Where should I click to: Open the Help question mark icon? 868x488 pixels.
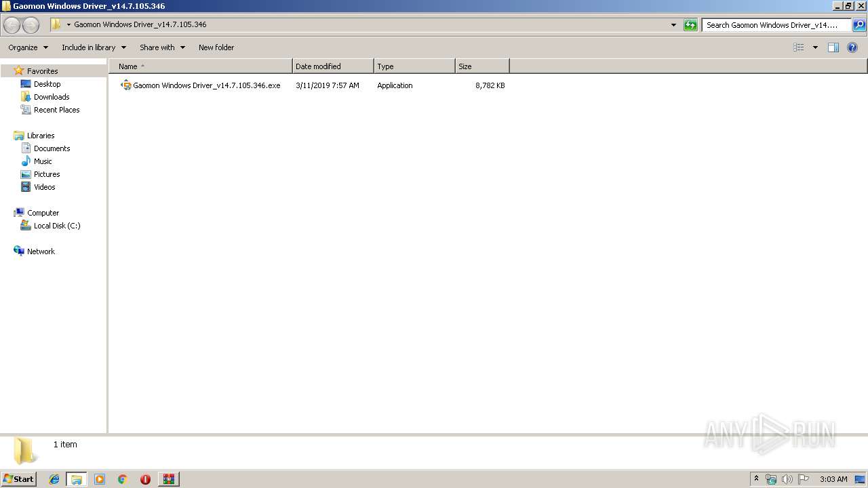tap(852, 47)
